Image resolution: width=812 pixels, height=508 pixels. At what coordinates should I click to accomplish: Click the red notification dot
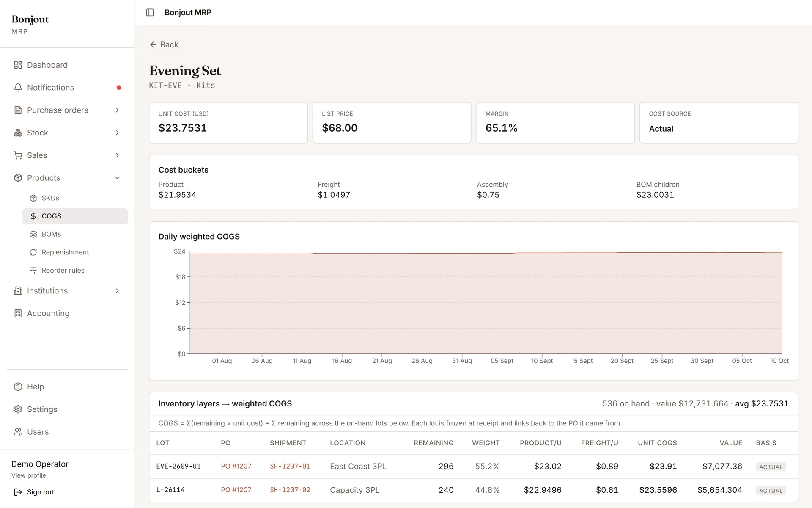[119, 88]
